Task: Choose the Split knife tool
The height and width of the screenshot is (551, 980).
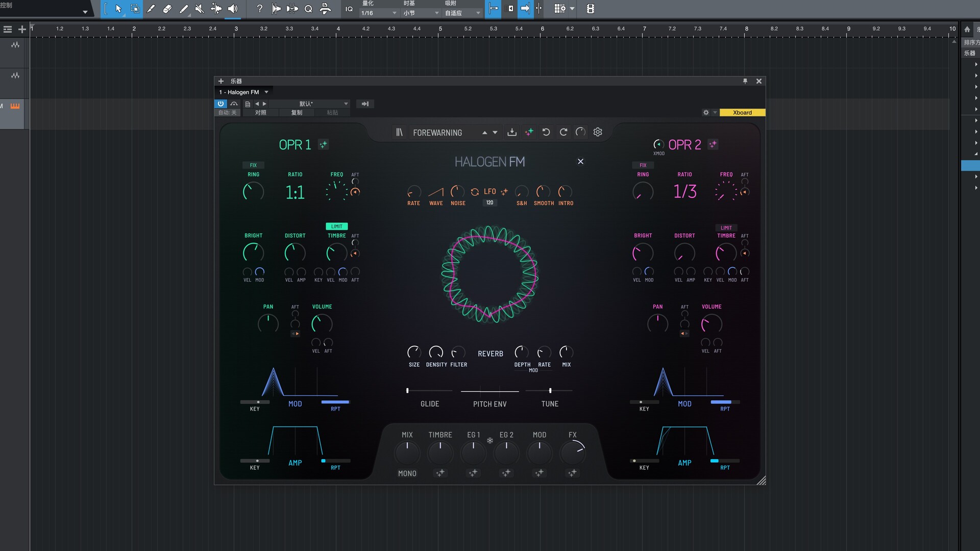Action: pyautogui.click(x=151, y=9)
